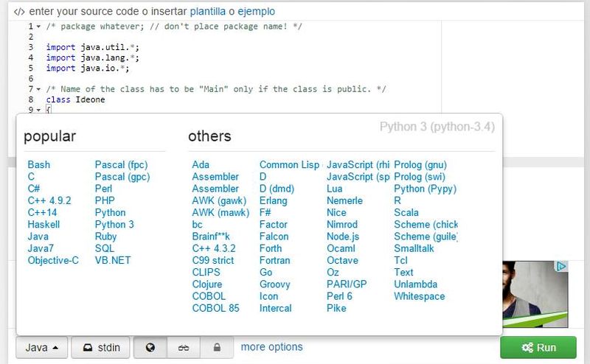Choose PARI/GP language

point(347,284)
